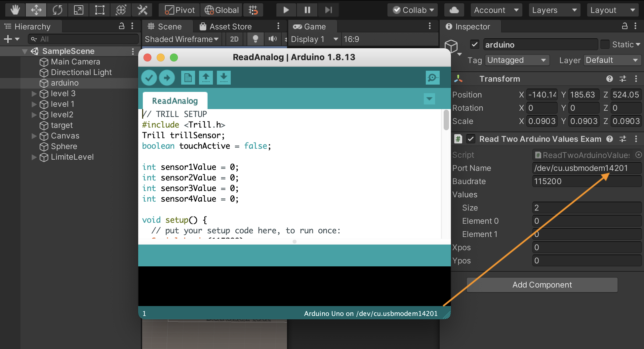This screenshot has height=349, width=644.
Task: Expand level 1 object
Action: pos(34,104)
